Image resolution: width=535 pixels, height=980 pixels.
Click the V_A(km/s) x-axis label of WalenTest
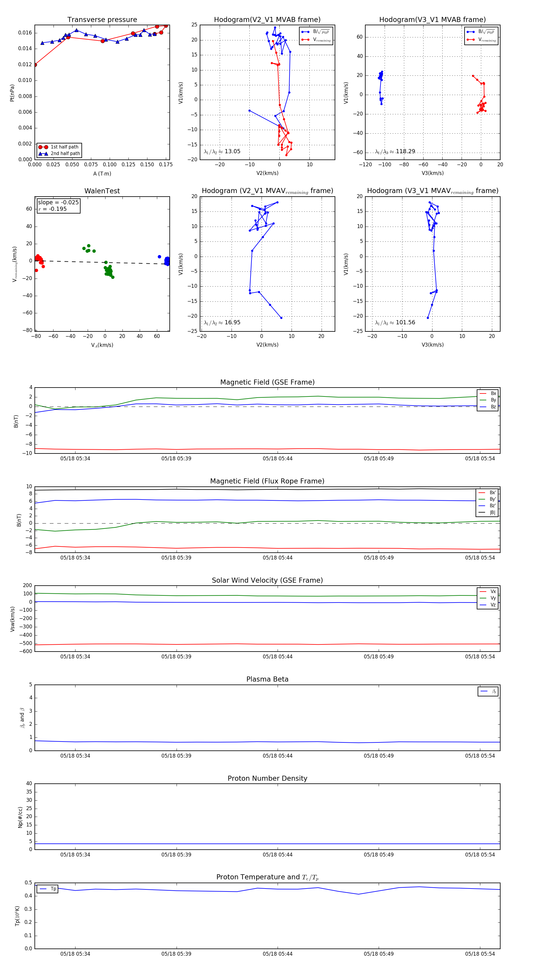[x=102, y=345]
